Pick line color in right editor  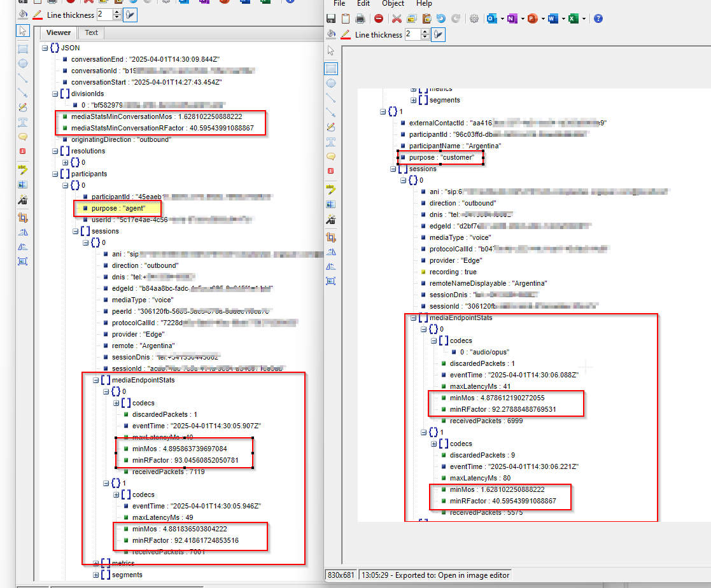tap(346, 34)
